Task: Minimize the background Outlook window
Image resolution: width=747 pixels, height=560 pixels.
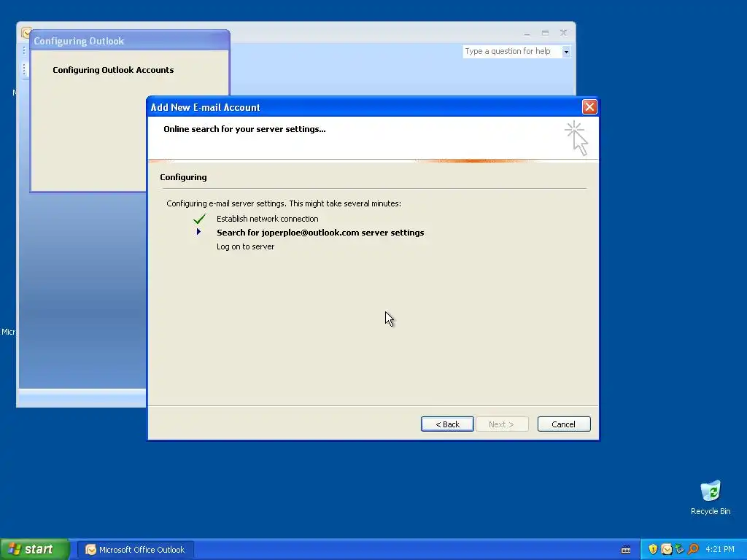Action: [x=527, y=33]
